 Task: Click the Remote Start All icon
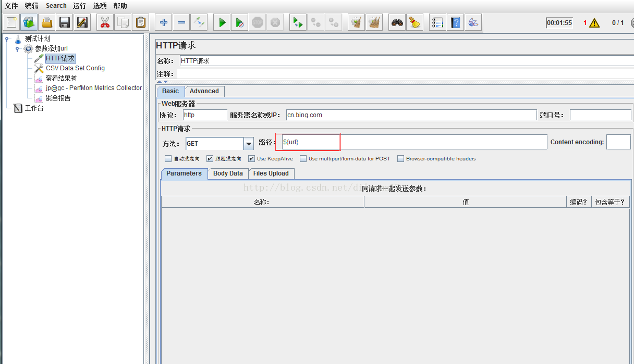coord(298,22)
